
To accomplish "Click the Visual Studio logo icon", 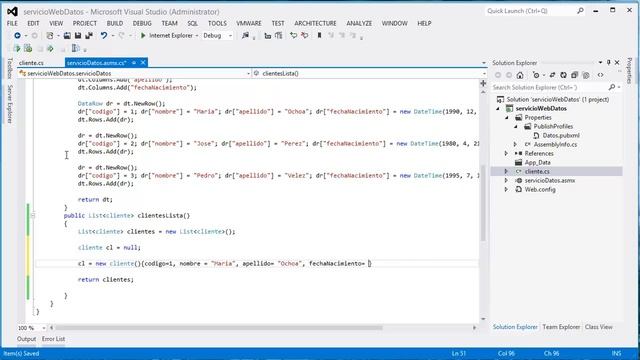I will click(x=12, y=11).
